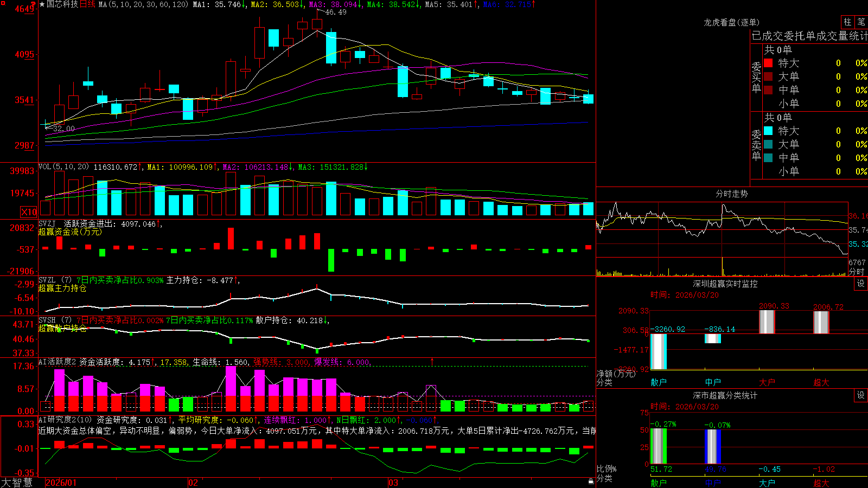Click the MA1: 35.746 value
Screen dimensions: 868x488
(217, 4)
